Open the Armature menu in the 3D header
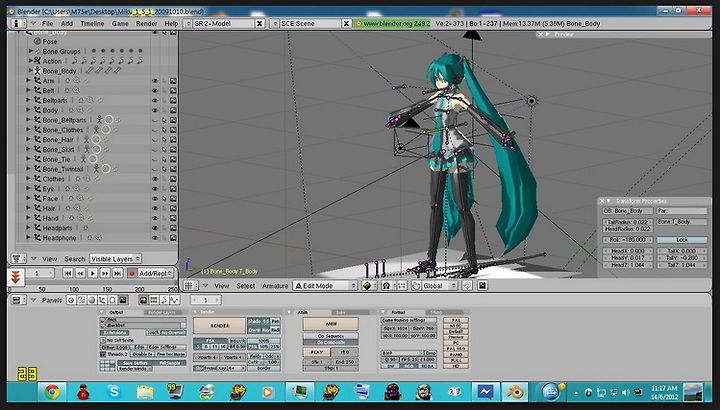 275,286
